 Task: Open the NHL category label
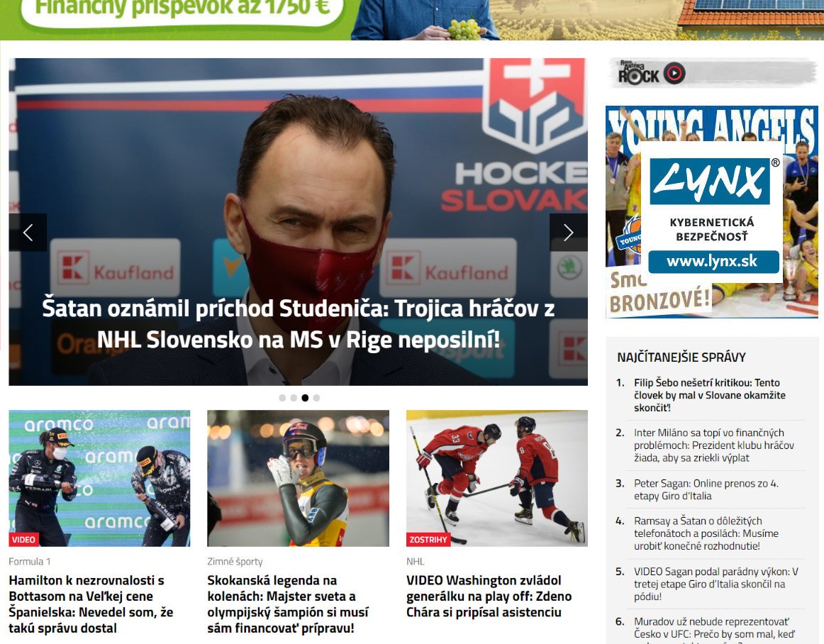click(415, 562)
